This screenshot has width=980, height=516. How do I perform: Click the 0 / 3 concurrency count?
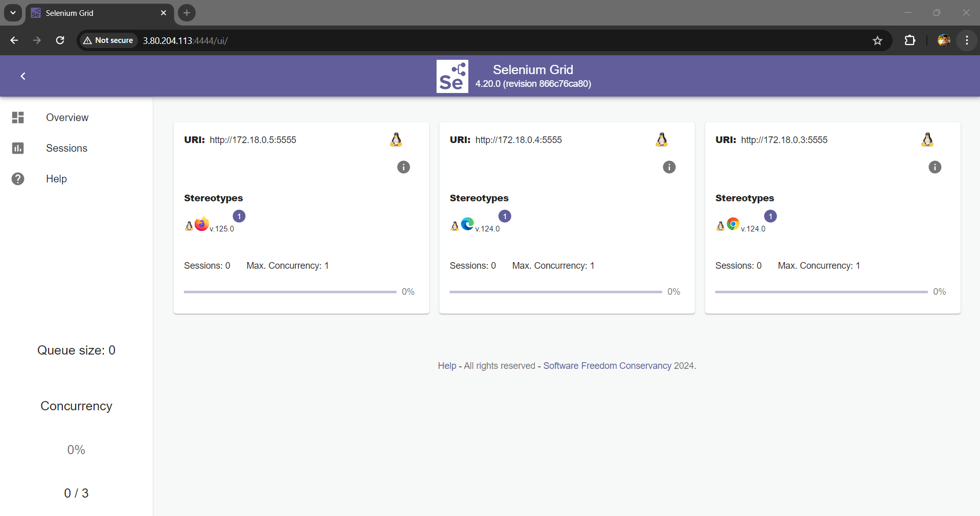pos(76,493)
